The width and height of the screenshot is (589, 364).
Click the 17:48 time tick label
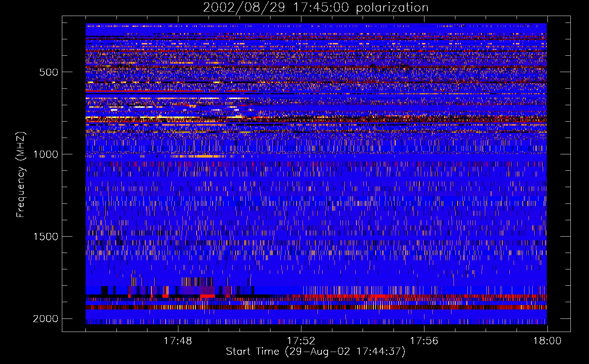click(x=178, y=341)
